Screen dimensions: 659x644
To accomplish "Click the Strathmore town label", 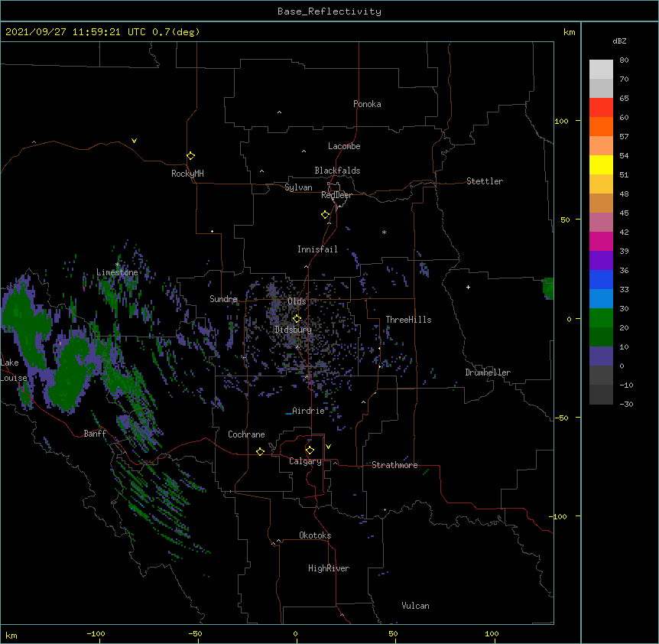I will [x=394, y=465].
